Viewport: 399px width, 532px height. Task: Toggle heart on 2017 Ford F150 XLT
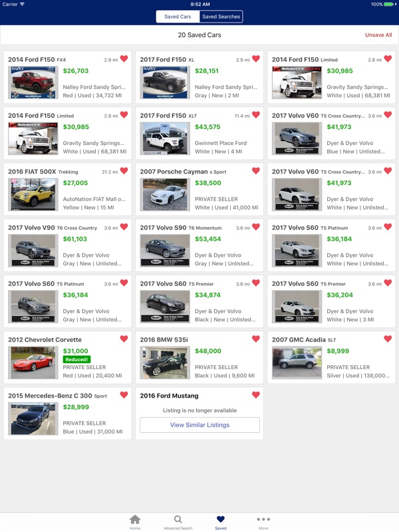click(256, 114)
